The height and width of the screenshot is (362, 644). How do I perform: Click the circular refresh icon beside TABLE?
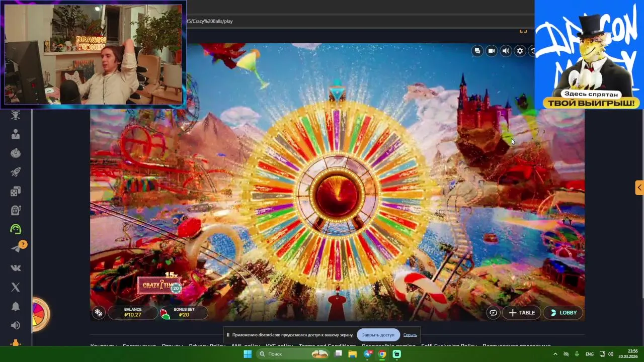coord(493,313)
